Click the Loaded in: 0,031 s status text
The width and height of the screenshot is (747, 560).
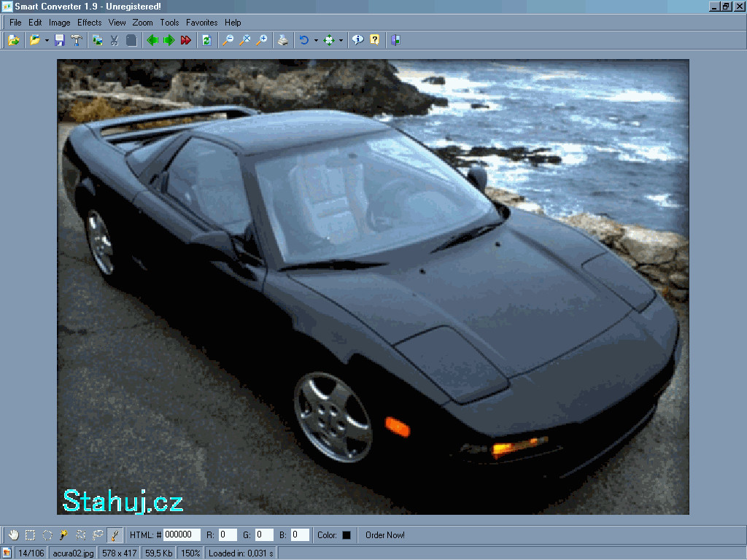(241, 553)
